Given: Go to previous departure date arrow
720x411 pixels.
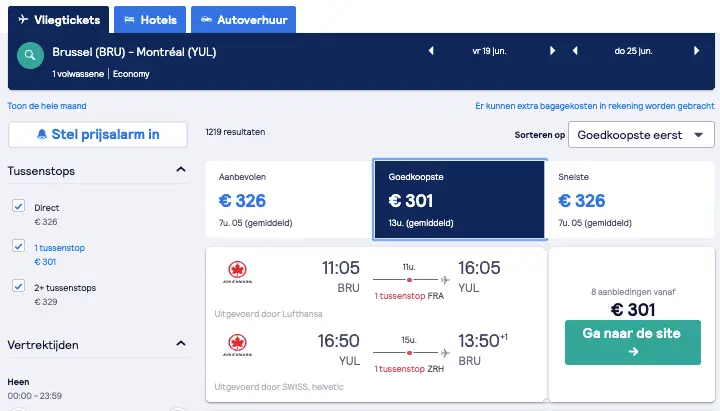Looking at the screenshot, I should [x=431, y=51].
